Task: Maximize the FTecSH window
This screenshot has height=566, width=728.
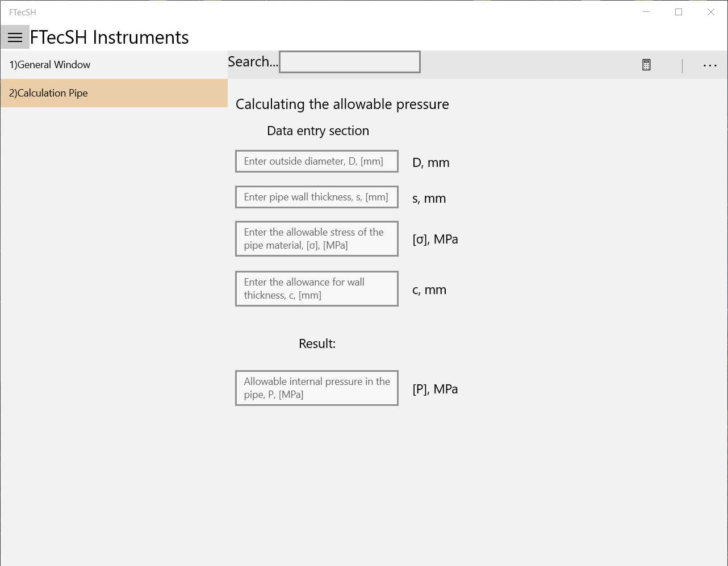Action: click(x=679, y=12)
